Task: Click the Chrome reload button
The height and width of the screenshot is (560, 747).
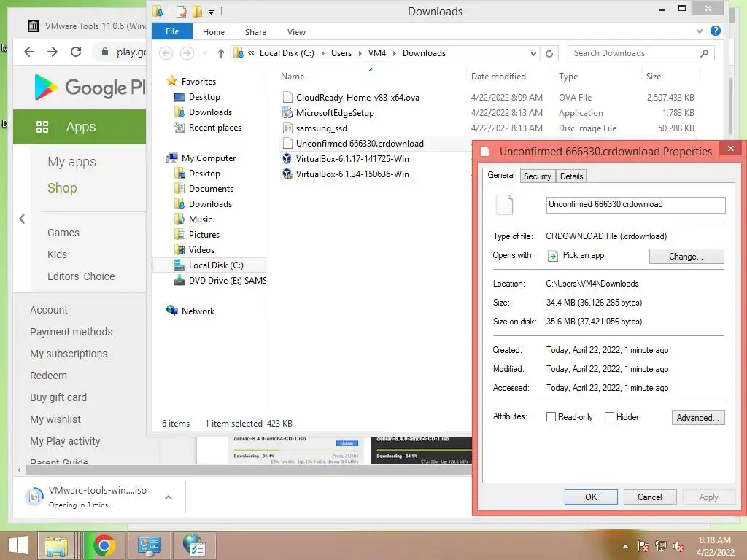Action: click(x=76, y=52)
